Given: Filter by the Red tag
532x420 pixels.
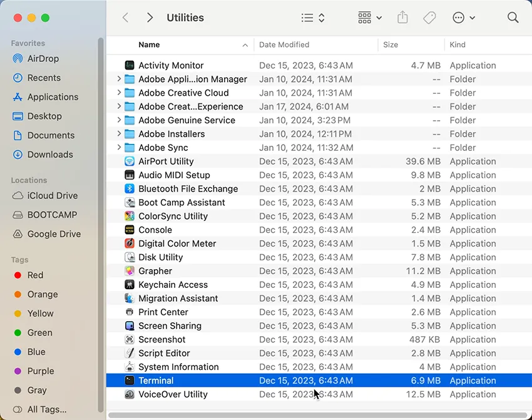Looking at the screenshot, I should pyautogui.click(x=29, y=275).
